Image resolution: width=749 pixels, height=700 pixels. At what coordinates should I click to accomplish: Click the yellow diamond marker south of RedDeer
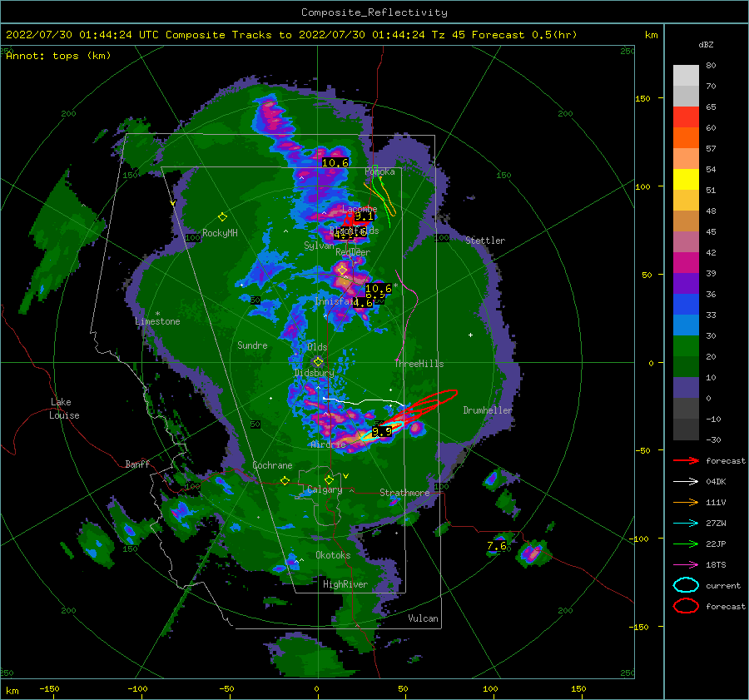coord(342,271)
